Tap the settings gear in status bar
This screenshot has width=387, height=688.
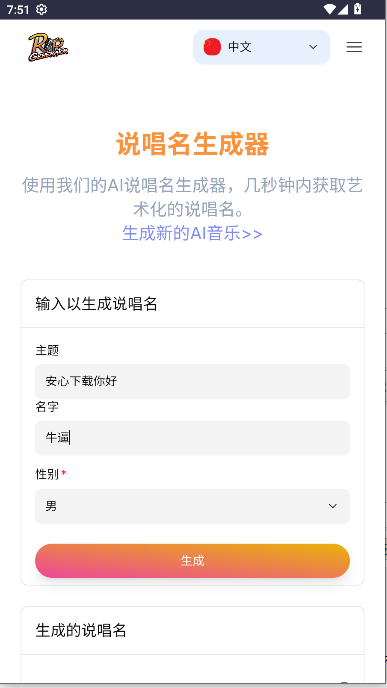click(x=42, y=9)
